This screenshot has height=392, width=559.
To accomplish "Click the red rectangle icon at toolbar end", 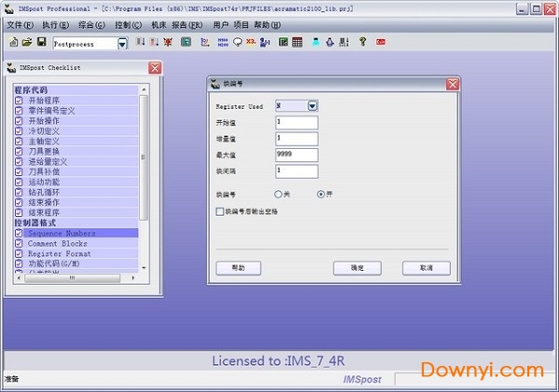I will [x=381, y=42].
